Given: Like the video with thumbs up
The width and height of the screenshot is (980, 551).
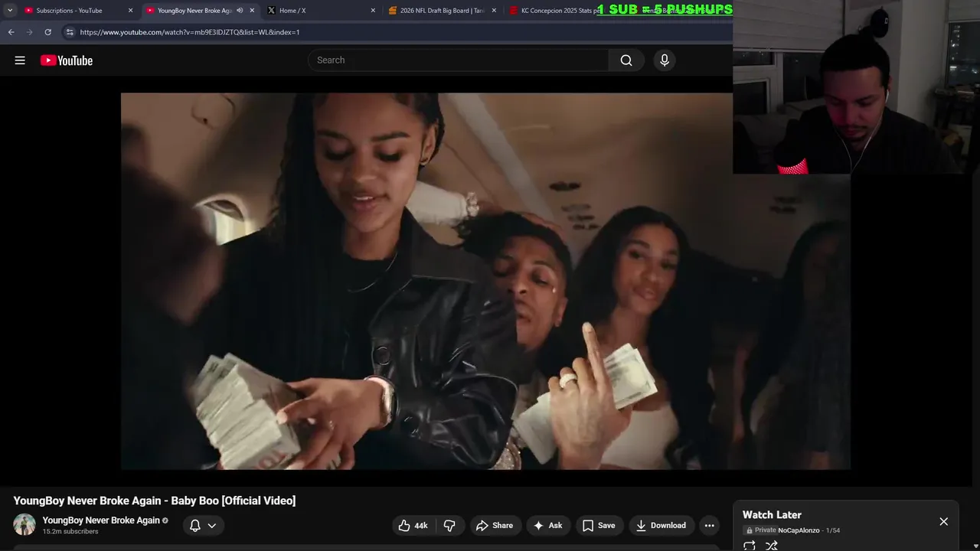Looking at the screenshot, I should [x=413, y=525].
